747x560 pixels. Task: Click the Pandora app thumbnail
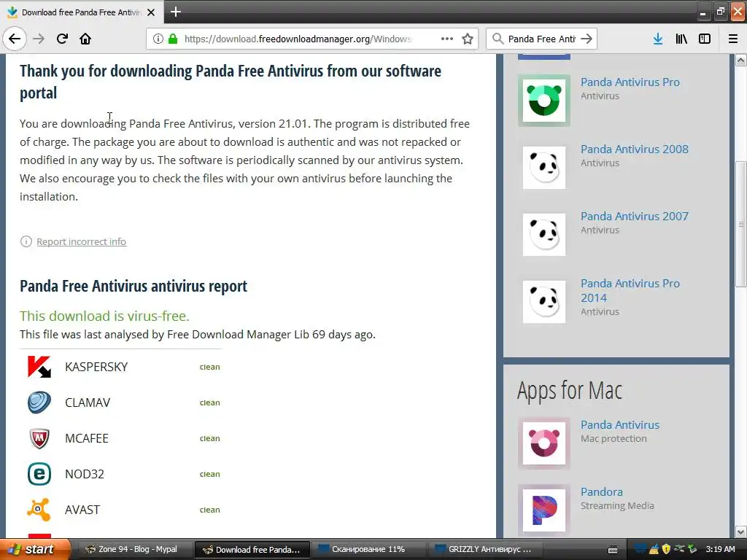544,510
